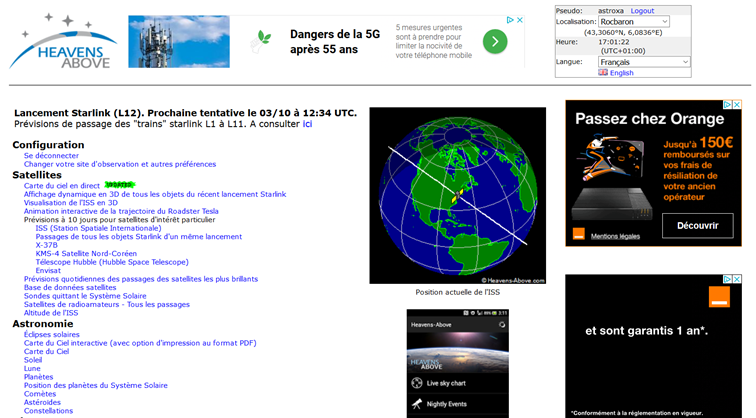Click Live sky chart icon in app image
Screen dimensions: 756x418
[417, 383]
